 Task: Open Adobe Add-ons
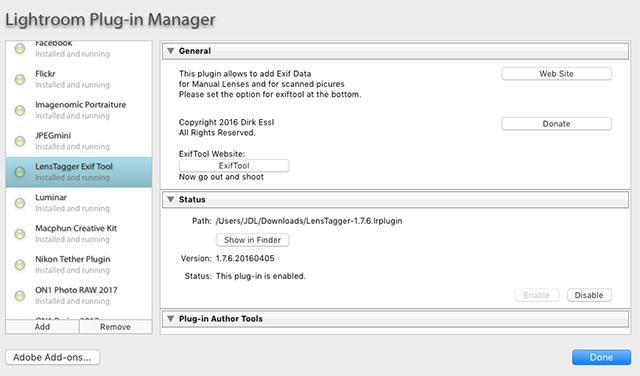click(x=52, y=357)
